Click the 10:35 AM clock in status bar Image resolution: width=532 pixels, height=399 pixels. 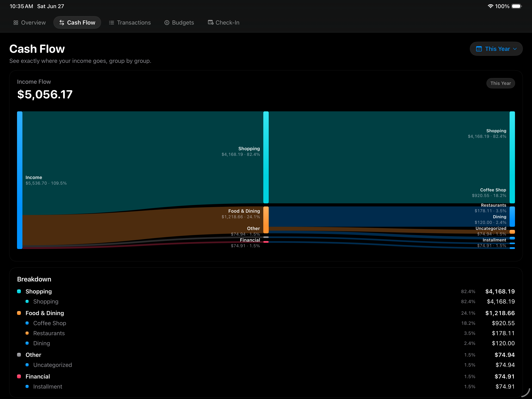(x=21, y=6)
